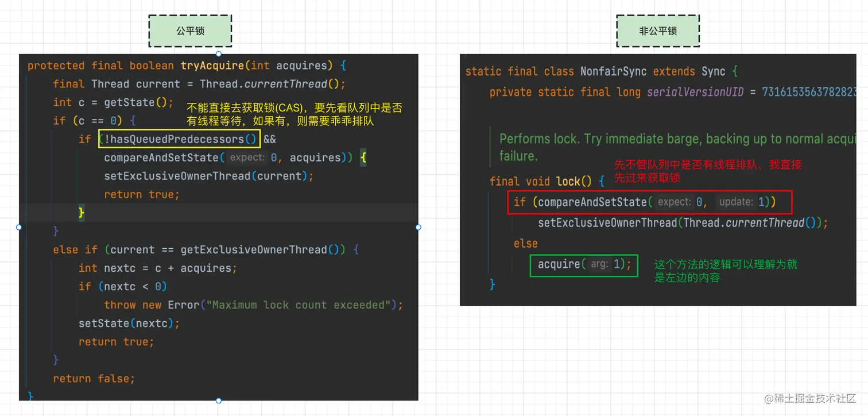Screen dimensions: 868x416
Task: Click the 'Performs lock. Try immediate barge' doc comment
Action: point(677,147)
